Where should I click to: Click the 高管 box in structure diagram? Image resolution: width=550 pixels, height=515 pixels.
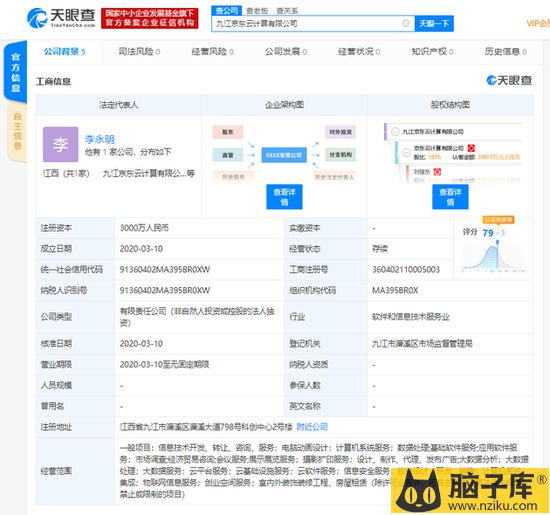(228, 155)
